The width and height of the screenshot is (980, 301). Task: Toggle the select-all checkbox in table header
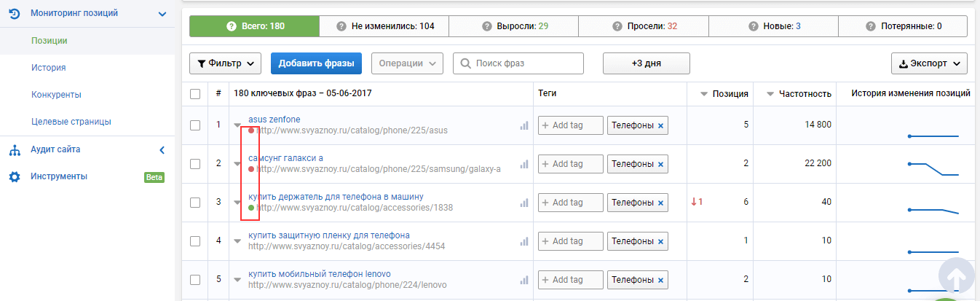(195, 94)
